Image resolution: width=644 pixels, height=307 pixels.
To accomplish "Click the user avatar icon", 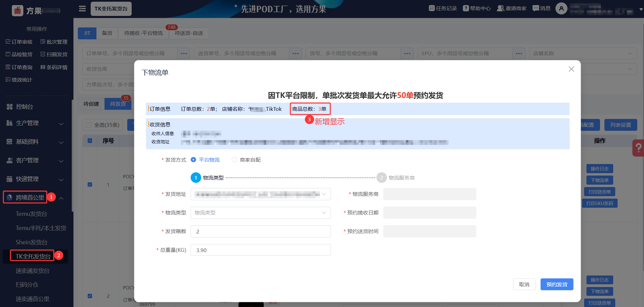I will click(561, 8).
